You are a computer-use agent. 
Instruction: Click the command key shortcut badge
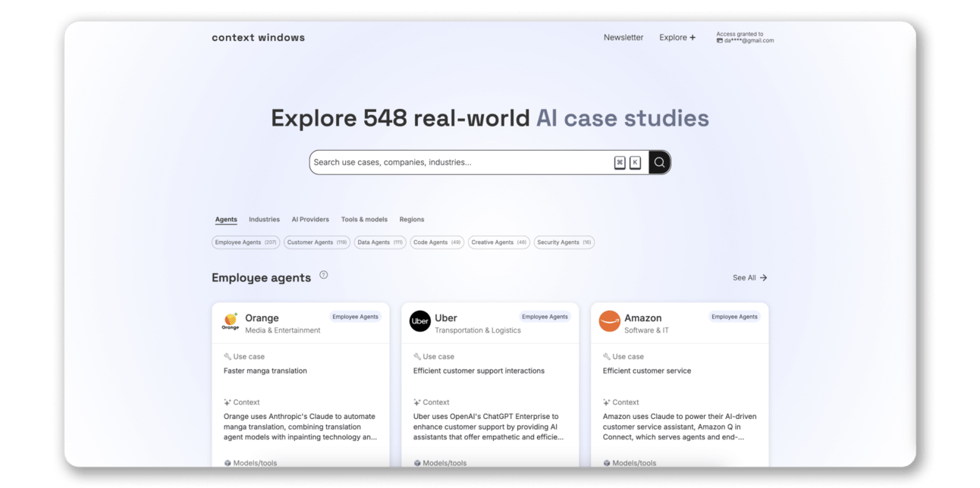[x=620, y=162]
